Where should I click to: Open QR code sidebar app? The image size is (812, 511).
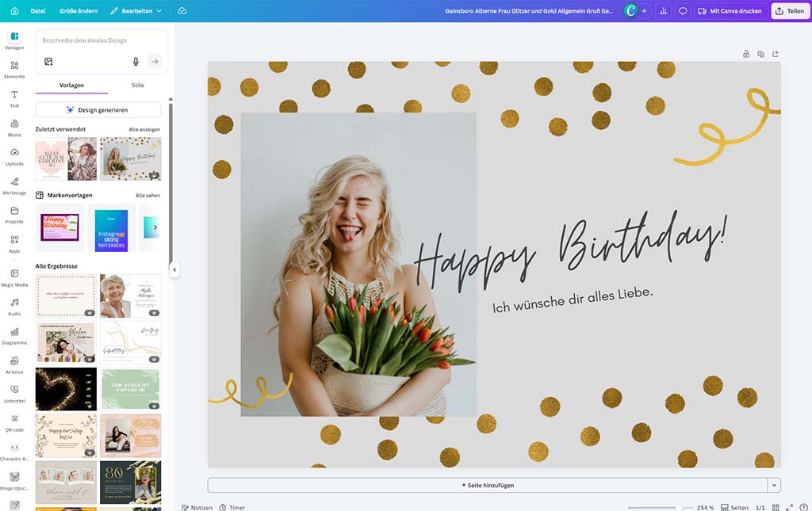pos(14,422)
